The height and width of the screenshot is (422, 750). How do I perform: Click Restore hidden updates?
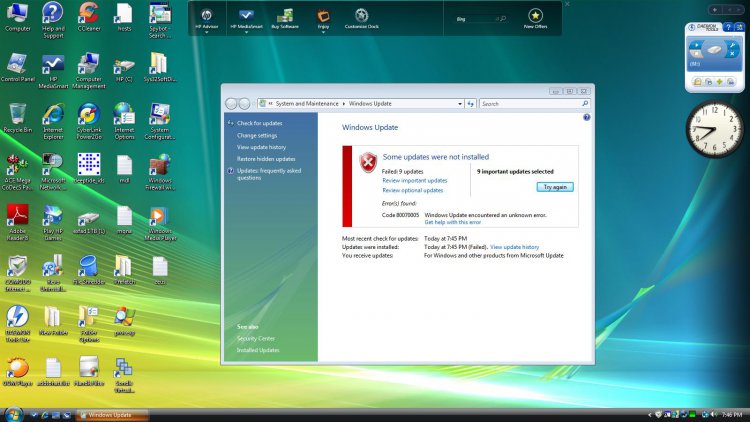[x=266, y=159]
